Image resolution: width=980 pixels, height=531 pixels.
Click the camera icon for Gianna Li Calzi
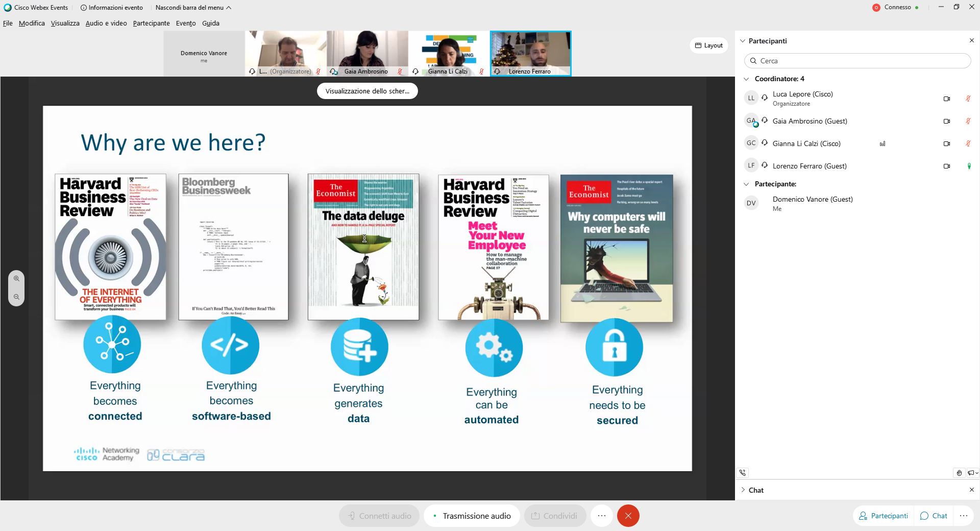[x=947, y=143]
